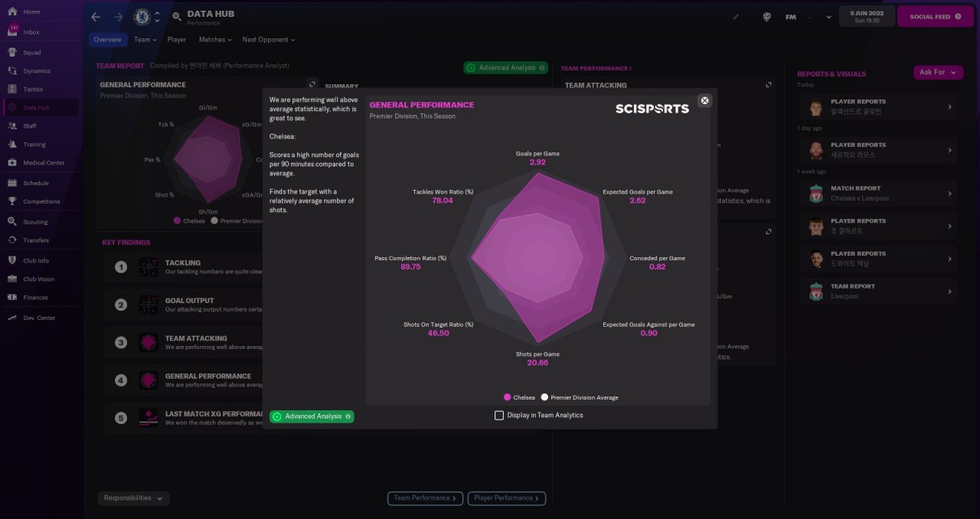The width and height of the screenshot is (980, 519).
Task: Open the Finances sidebar icon
Action: (x=12, y=297)
